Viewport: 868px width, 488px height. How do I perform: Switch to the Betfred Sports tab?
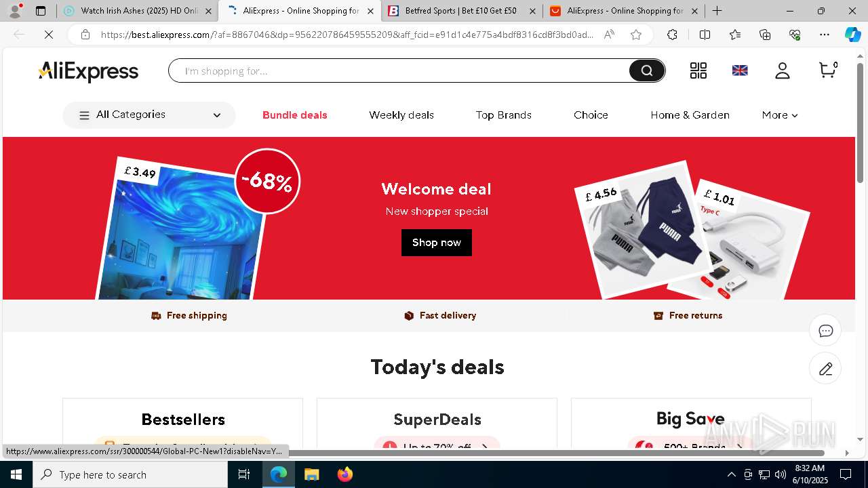461,11
